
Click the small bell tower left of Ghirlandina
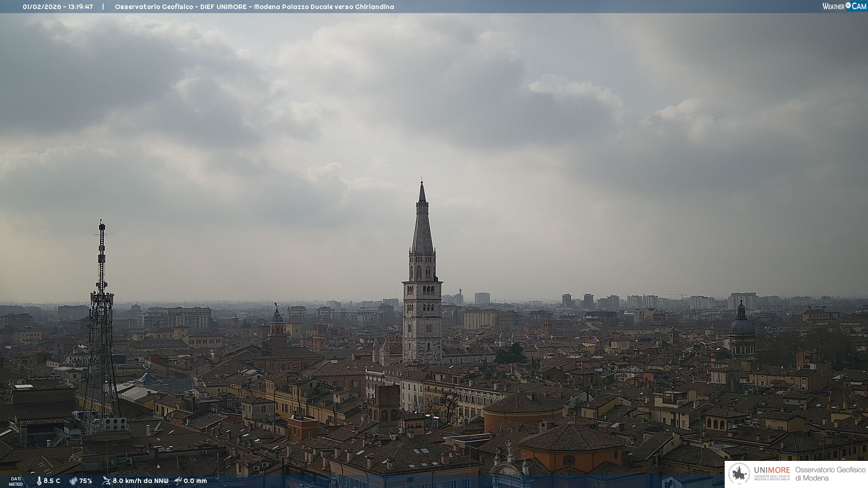[277, 325]
